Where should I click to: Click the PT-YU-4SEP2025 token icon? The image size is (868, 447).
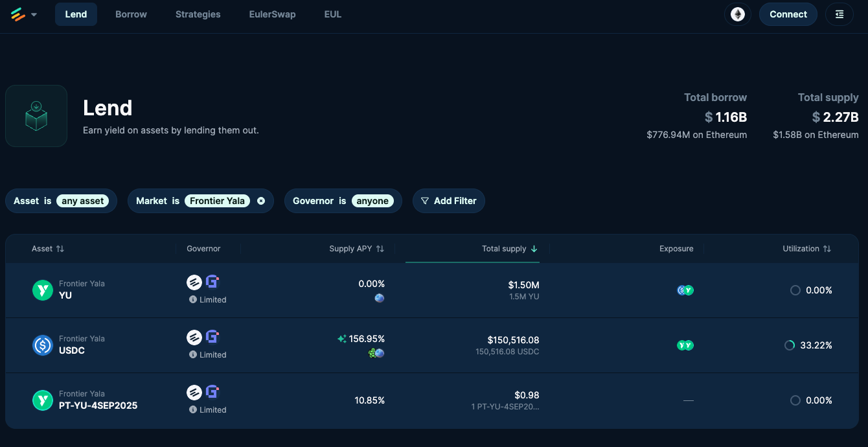(43, 400)
